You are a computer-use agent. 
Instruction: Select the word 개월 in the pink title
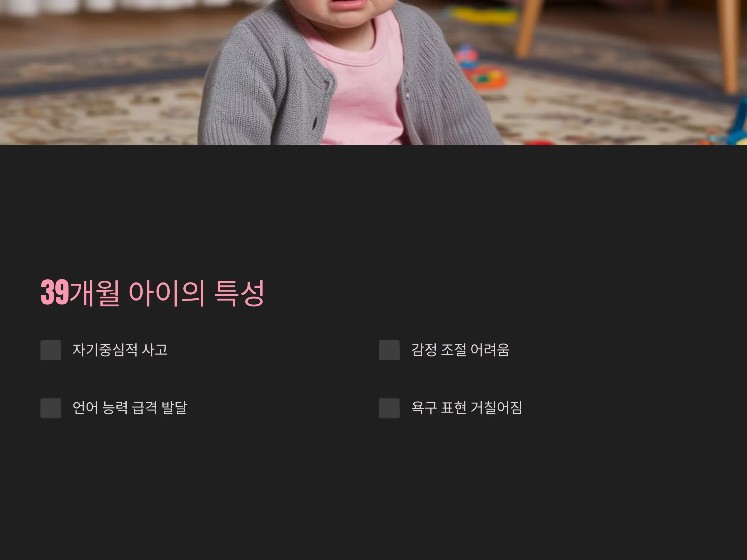tap(95, 293)
